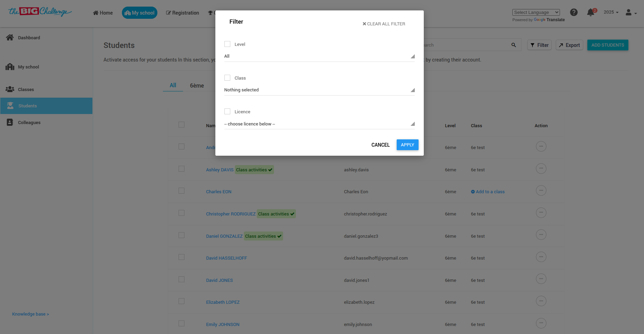This screenshot has height=334, width=644.
Task: Open action menu for the first student row
Action: click(541, 146)
